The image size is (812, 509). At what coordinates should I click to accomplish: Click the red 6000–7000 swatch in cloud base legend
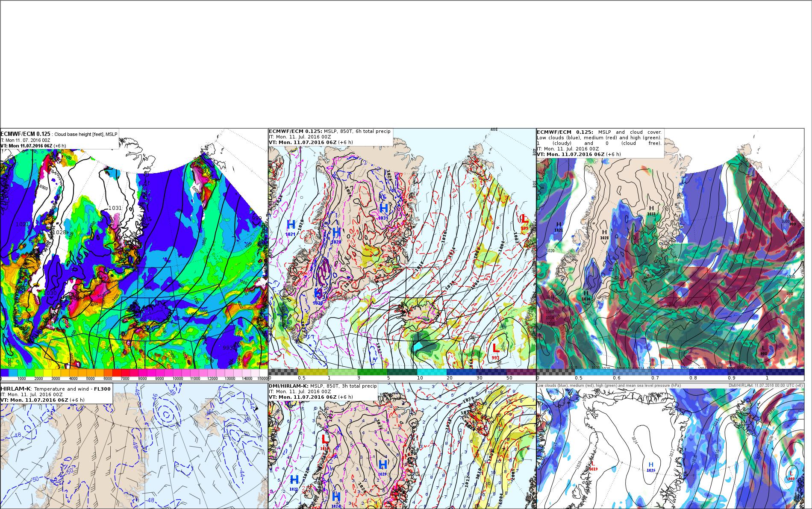click(x=116, y=373)
